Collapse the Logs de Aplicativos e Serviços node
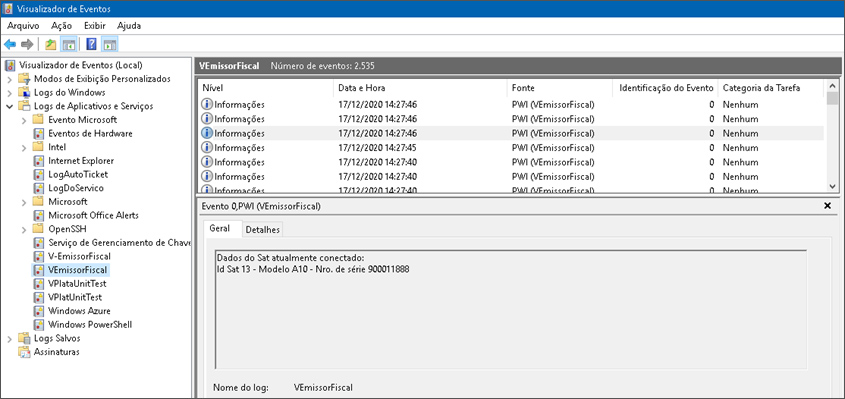 (10, 106)
